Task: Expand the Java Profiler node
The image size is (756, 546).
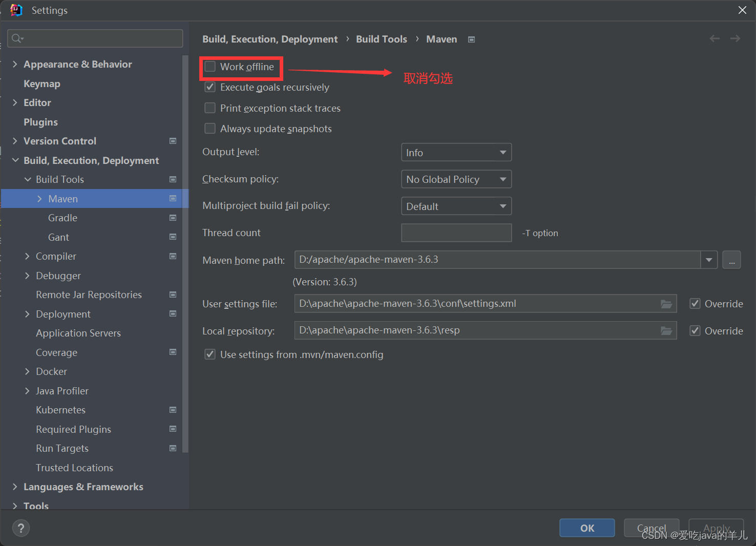Action: (x=27, y=391)
